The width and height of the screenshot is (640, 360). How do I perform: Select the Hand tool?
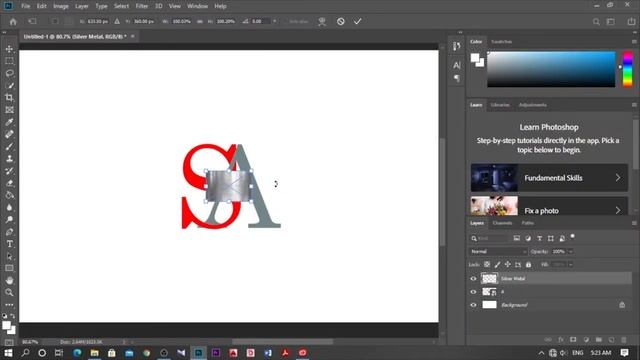9,280
